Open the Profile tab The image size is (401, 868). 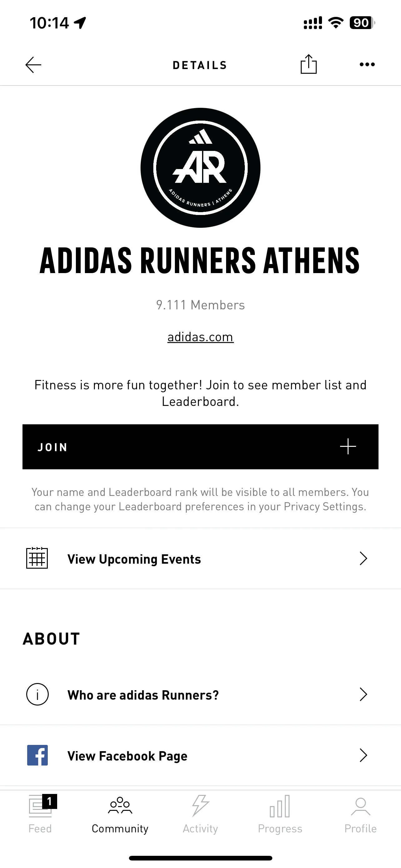click(x=360, y=814)
